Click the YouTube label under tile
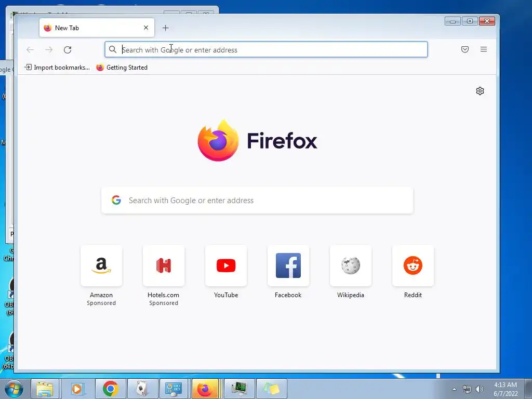 226,295
